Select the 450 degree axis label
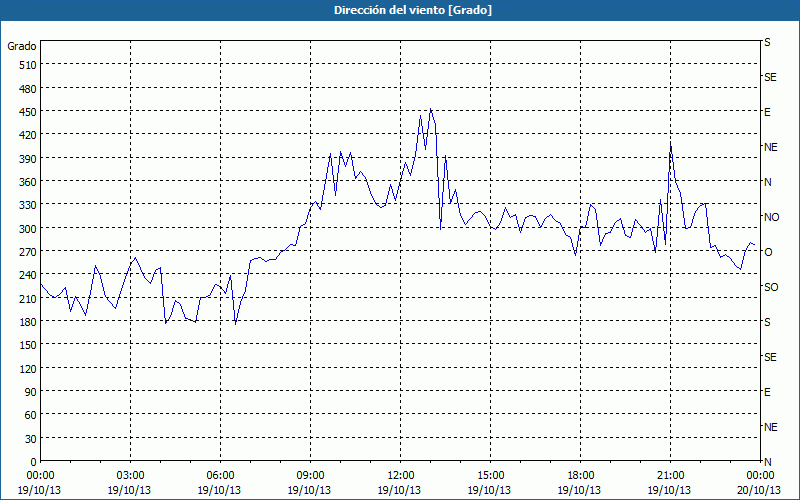800x500 pixels. coord(29,112)
